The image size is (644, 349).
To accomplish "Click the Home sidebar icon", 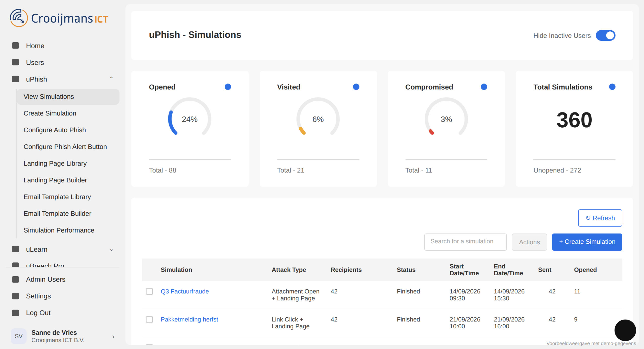I will [16, 46].
